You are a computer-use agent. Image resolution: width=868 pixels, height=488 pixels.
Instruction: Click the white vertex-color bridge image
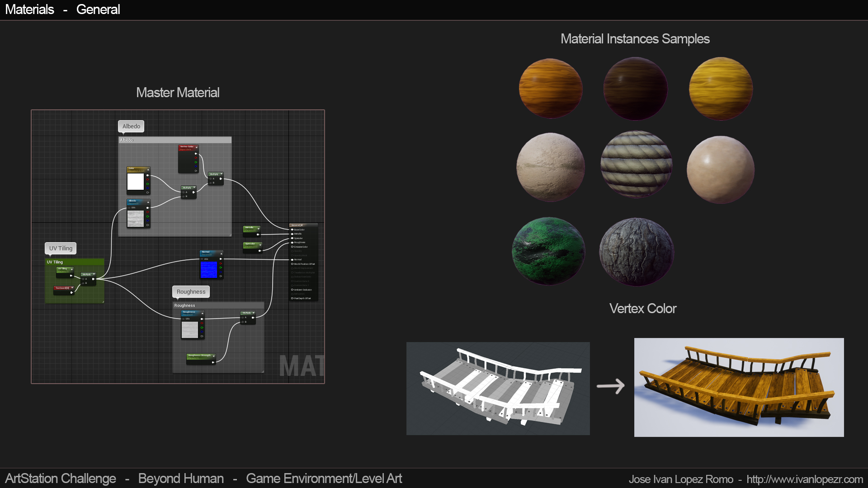point(498,389)
